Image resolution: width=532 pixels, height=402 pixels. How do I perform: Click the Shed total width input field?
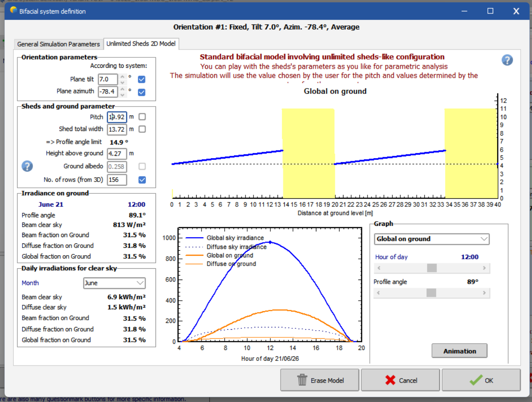tap(117, 129)
